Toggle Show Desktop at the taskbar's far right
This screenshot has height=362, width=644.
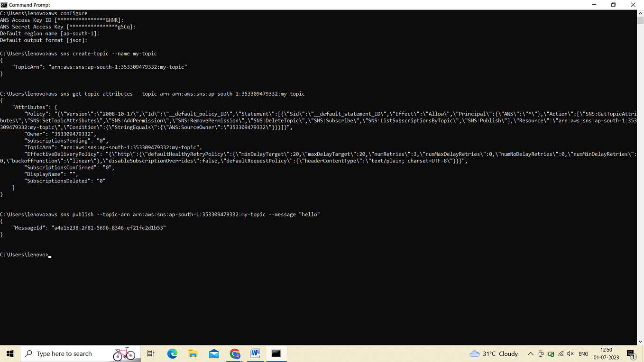coord(643,353)
